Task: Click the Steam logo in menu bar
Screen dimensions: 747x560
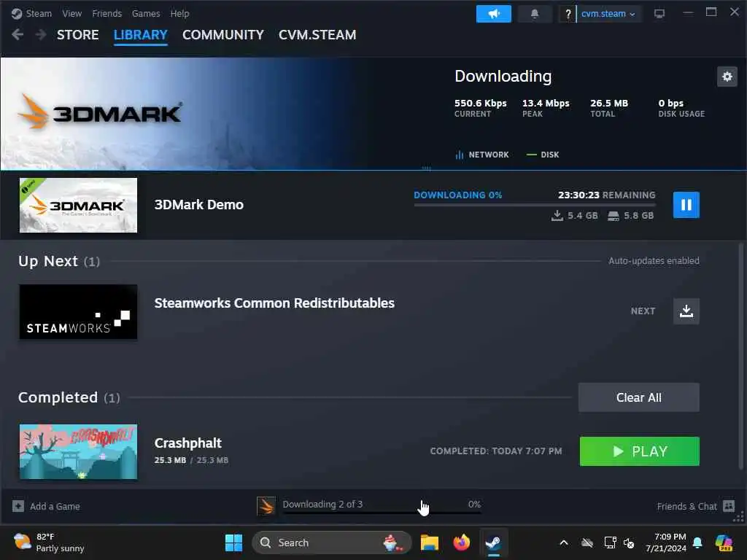Action: coord(17,13)
